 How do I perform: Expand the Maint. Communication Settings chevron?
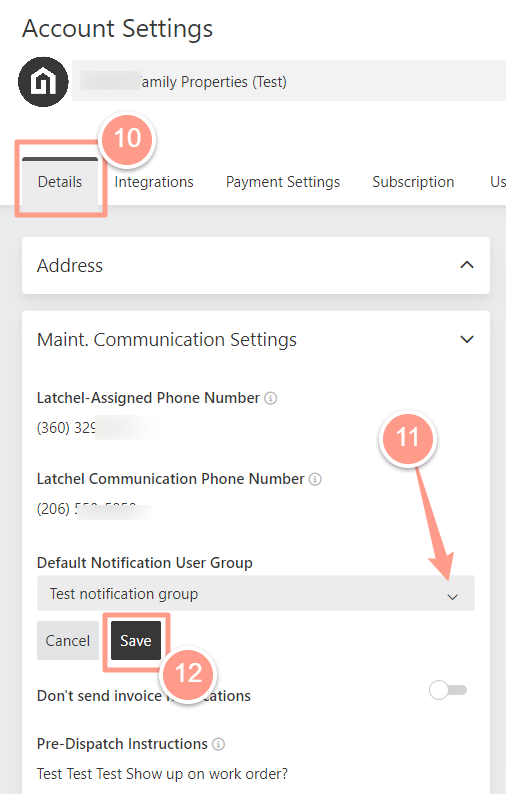[467, 339]
